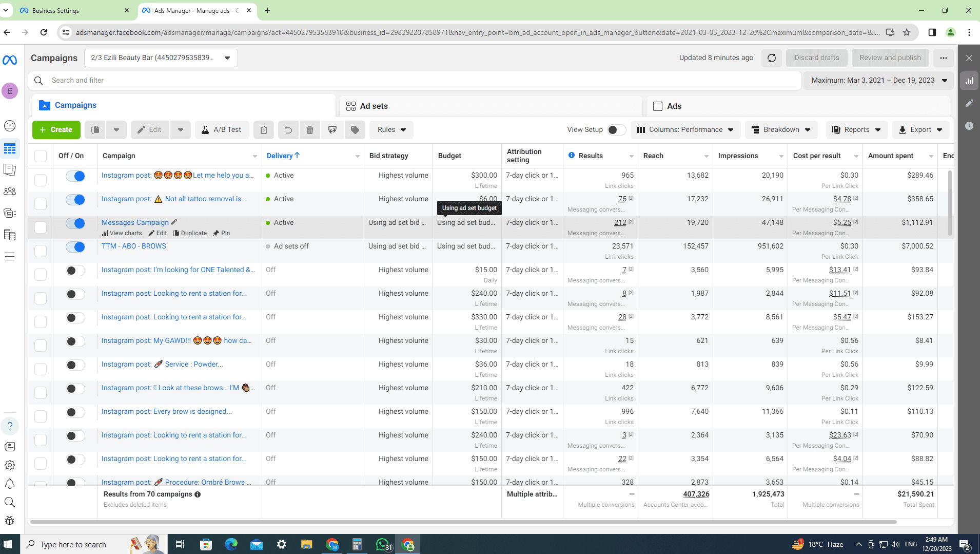This screenshot has width=980, height=554.
Task: Turn on 'My GAWD!!!' campaign toggle
Action: click(75, 341)
